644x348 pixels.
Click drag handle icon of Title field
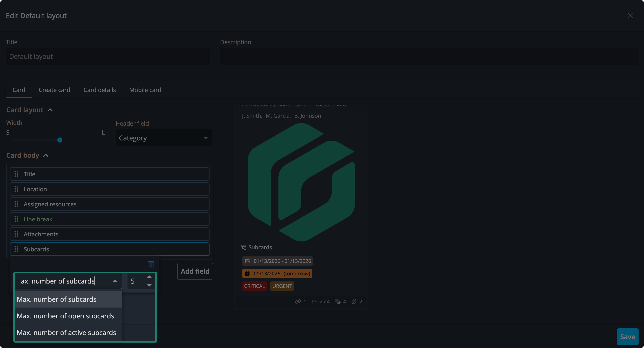16,174
